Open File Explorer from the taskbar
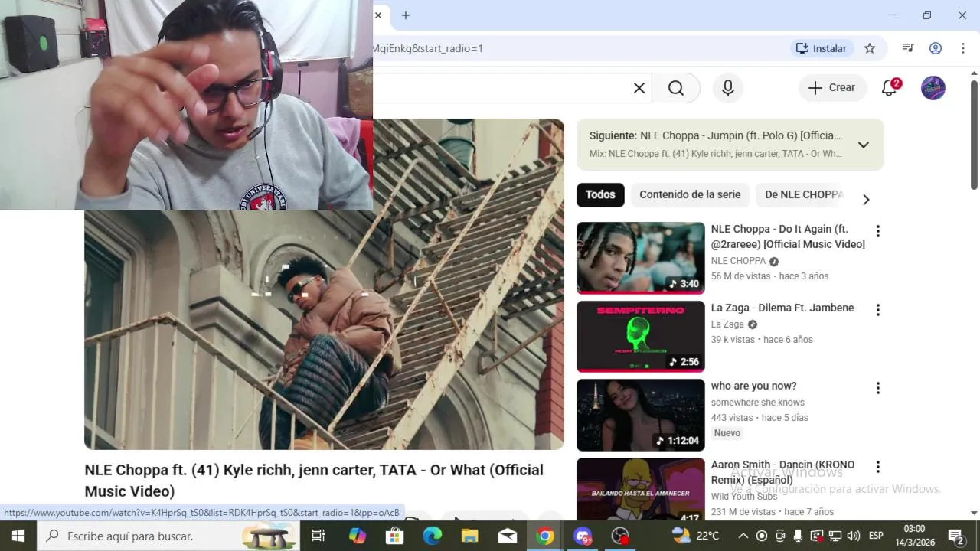The height and width of the screenshot is (551, 980). point(470,536)
